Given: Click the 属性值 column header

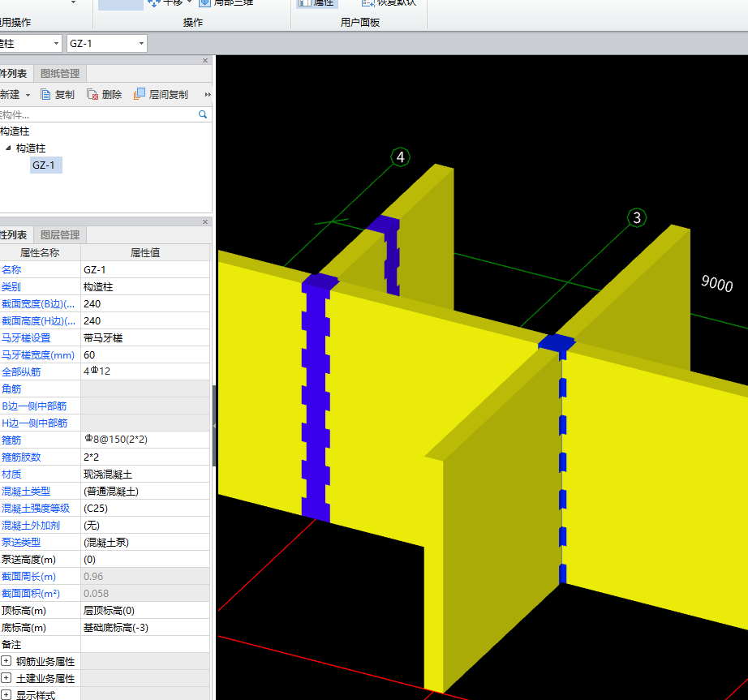Looking at the screenshot, I should (145, 253).
